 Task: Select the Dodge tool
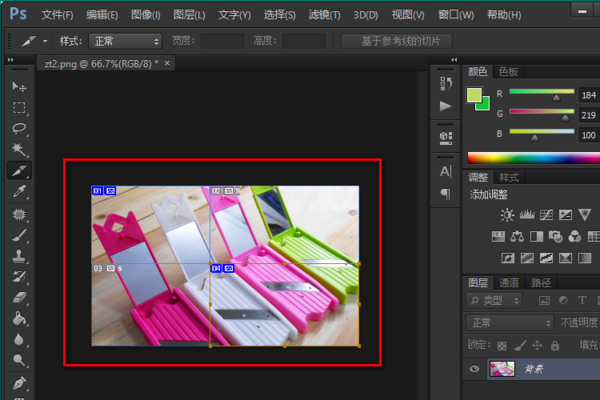coord(19,360)
